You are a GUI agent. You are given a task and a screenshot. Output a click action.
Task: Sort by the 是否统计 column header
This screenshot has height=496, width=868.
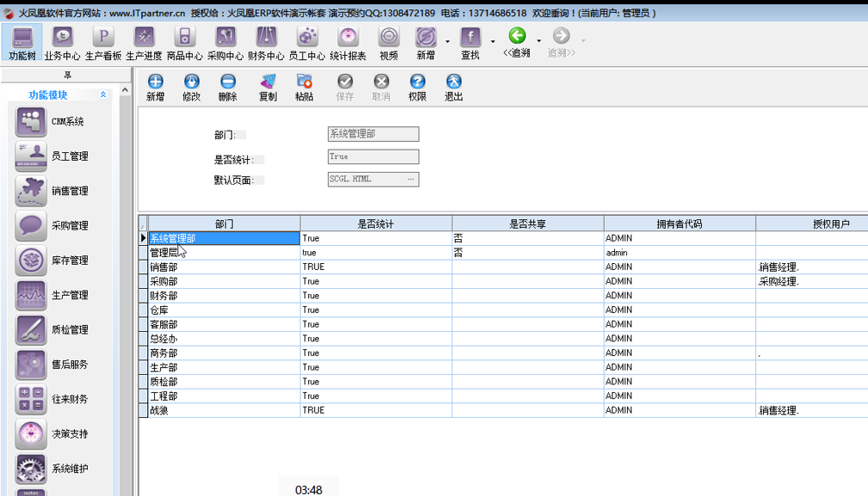click(376, 224)
